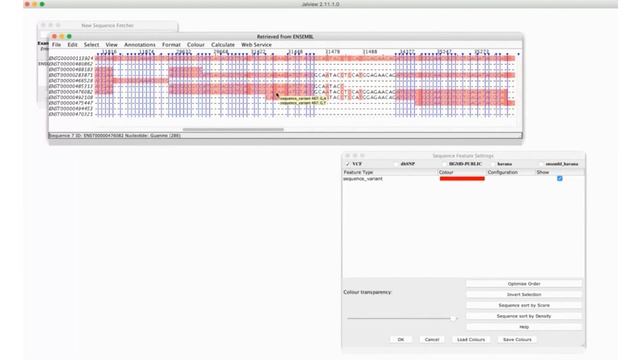Open the Format menu
Screen dimensions: 640x360
[x=171, y=44]
